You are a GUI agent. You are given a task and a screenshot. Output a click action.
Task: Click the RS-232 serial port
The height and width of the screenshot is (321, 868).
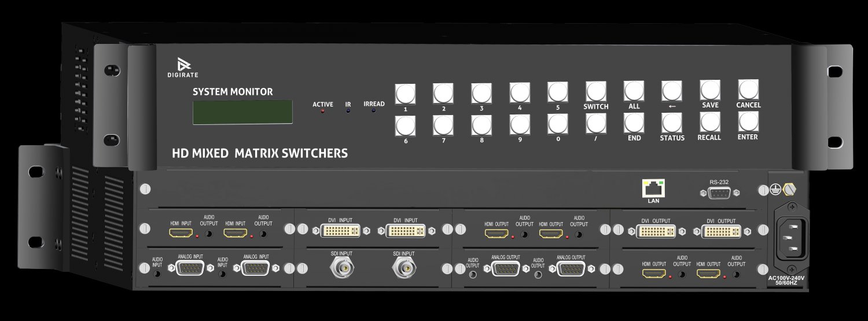coord(719,194)
